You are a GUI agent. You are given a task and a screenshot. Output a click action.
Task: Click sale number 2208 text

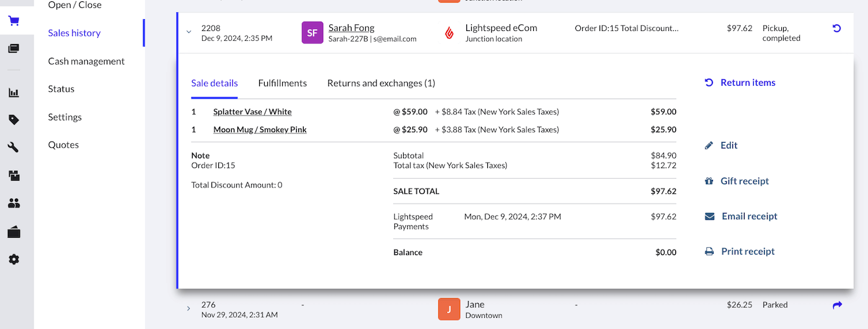211,28
